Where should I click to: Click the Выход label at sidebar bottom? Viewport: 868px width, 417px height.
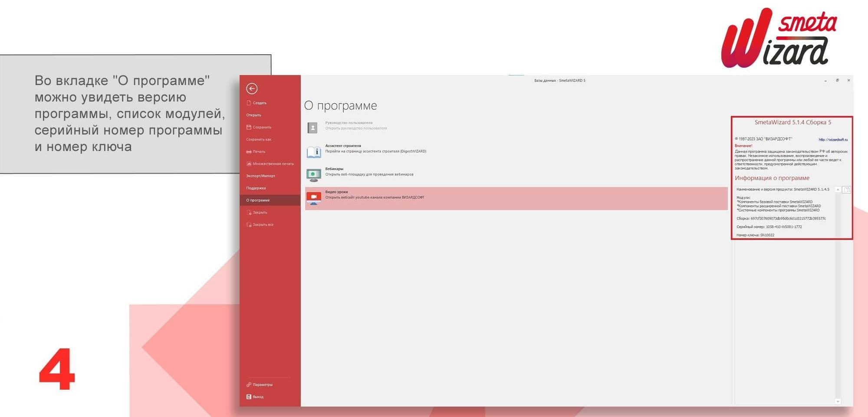tap(258, 397)
